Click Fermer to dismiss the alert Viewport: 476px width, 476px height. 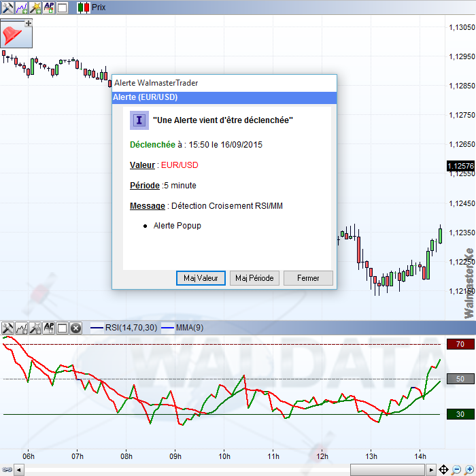pos(308,278)
